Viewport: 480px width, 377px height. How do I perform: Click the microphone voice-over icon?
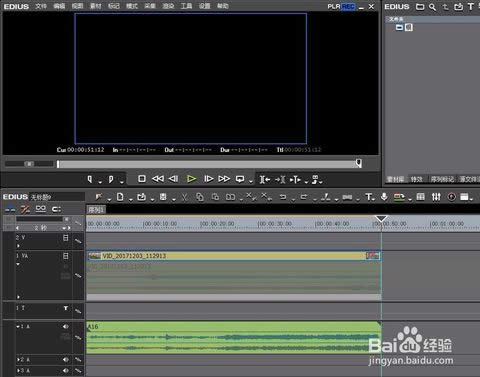(384, 197)
